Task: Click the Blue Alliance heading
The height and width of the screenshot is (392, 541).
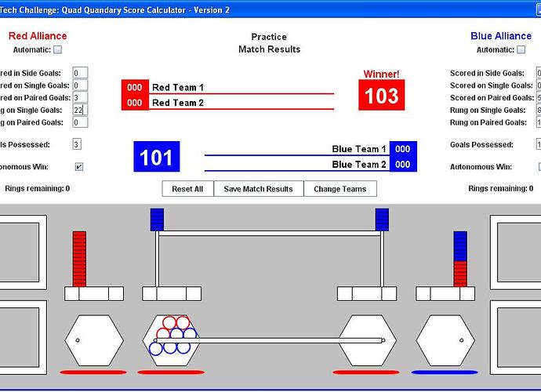Action: (501, 36)
